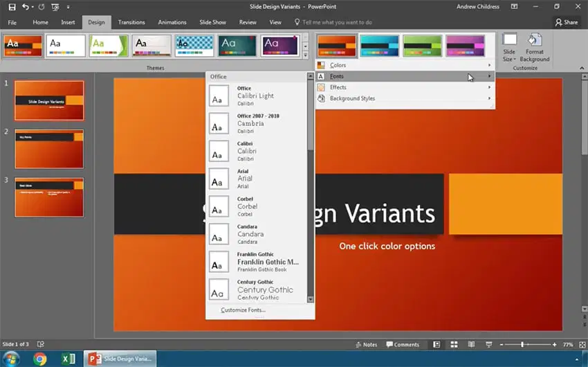Choose the Century Gothic font pair
The width and height of the screenshot is (588, 367).
pyautogui.click(x=257, y=289)
